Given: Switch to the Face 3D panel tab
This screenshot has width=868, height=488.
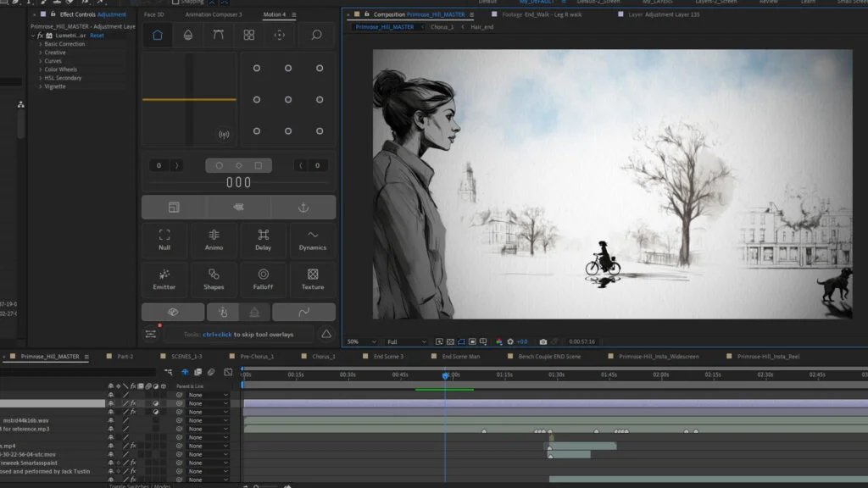Looking at the screenshot, I should (154, 14).
